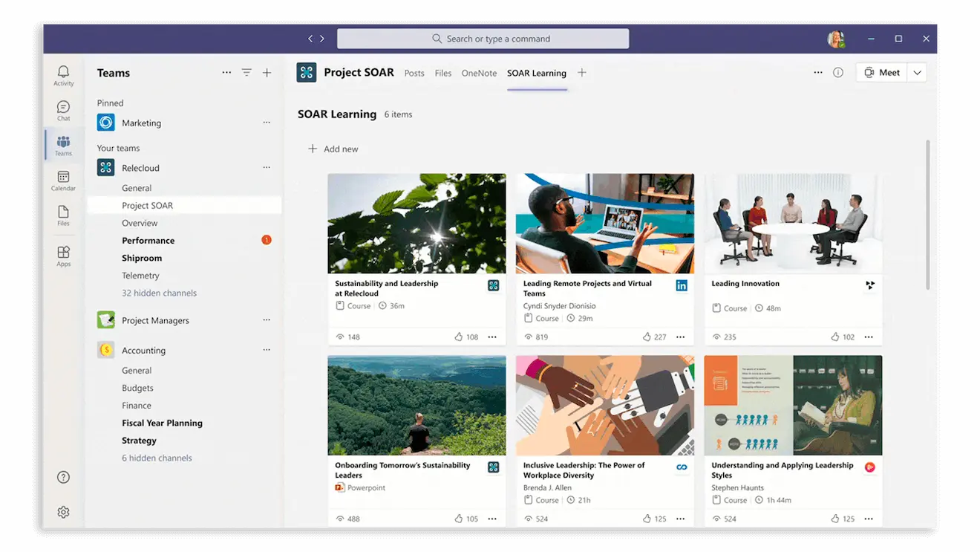Open more options for Accounting team
This screenshot has height=552, width=980.
point(267,350)
